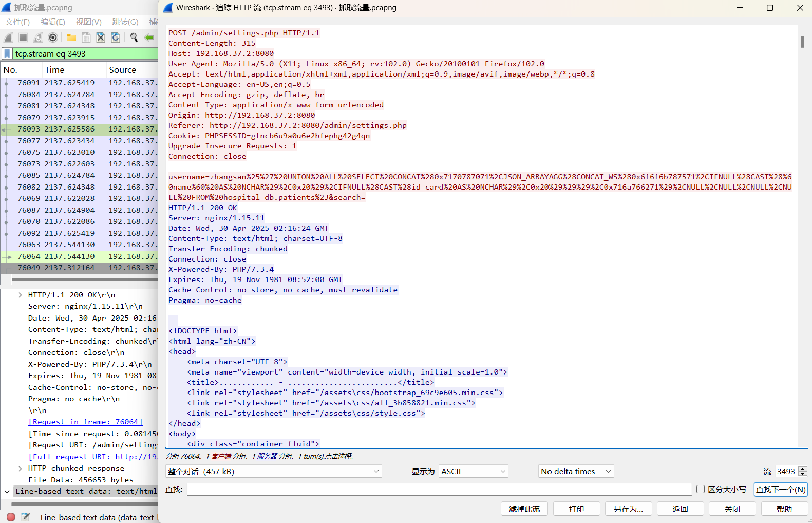The height and width of the screenshot is (523, 812).
Task: Click the capture file properties pencil icon
Action: point(26,517)
